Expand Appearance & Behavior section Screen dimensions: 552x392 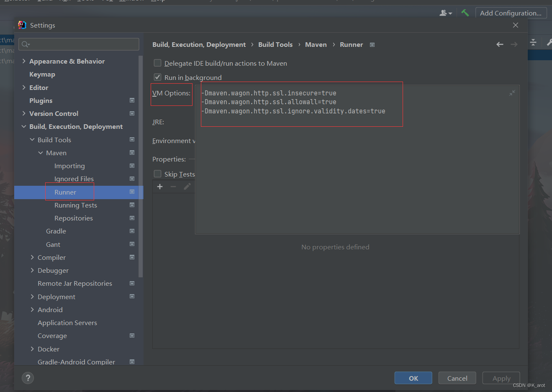24,61
